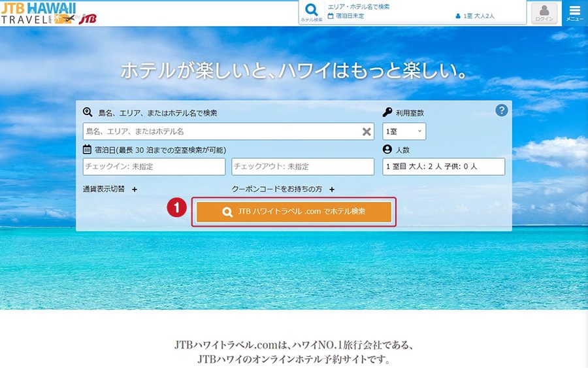Click the key icon beside 利用室数

(387, 112)
